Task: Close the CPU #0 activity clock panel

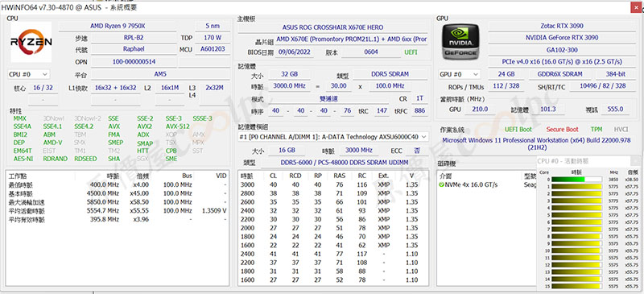Action: coord(636,161)
